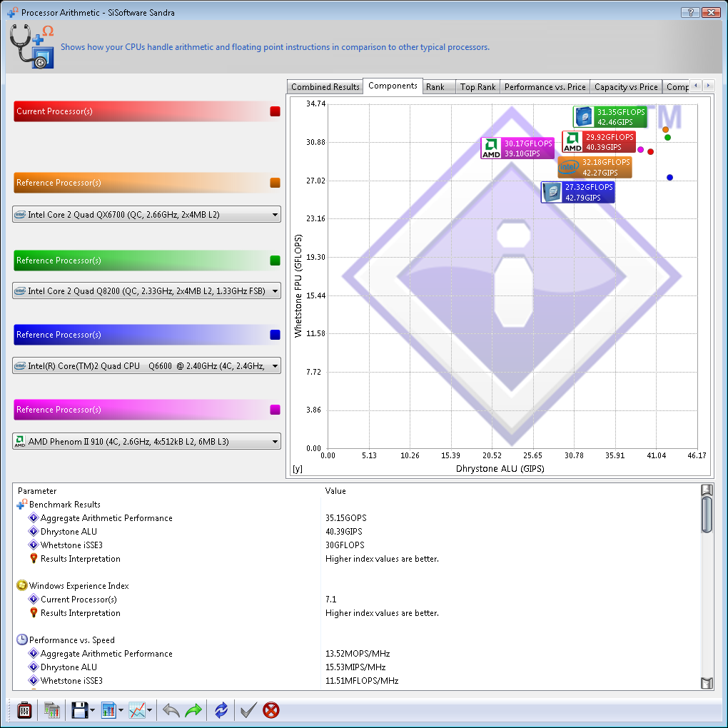The image size is (728, 728).
Task: Click the scroll-to-top button of results list
Action: pyautogui.click(x=707, y=490)
